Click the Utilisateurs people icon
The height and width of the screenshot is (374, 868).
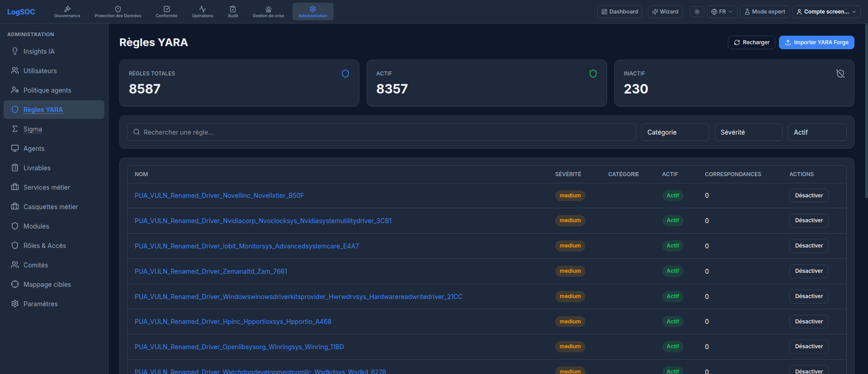click(15, 70)
